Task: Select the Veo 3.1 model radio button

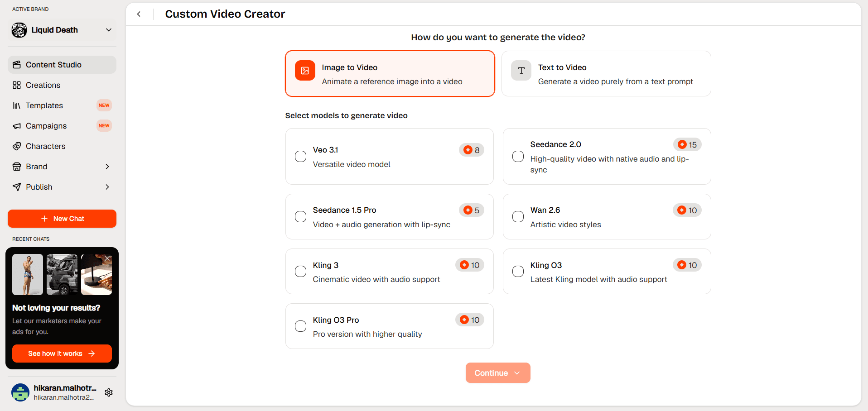Action: [300, 157]
